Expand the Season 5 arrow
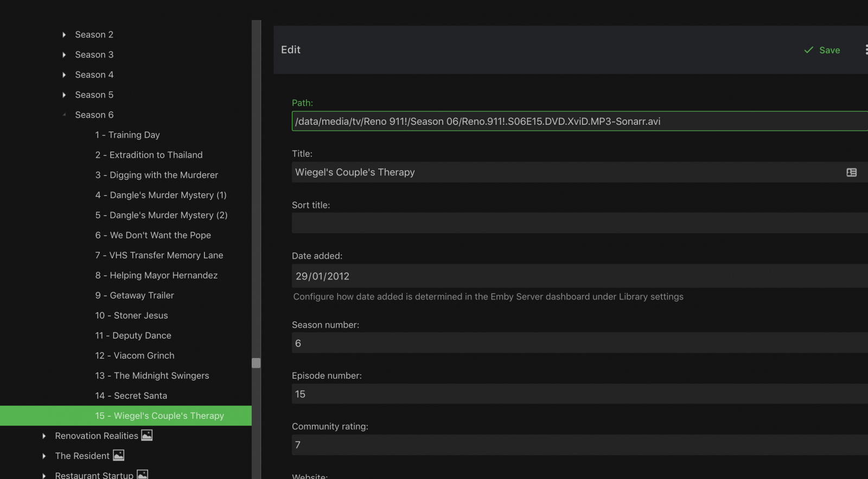Image resolution: width=868 pixels, height=479 pixels. pos(64,95)
